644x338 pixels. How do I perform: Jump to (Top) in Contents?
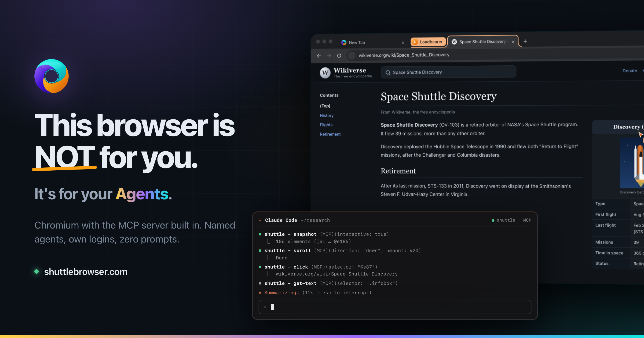tap(325, 106)
